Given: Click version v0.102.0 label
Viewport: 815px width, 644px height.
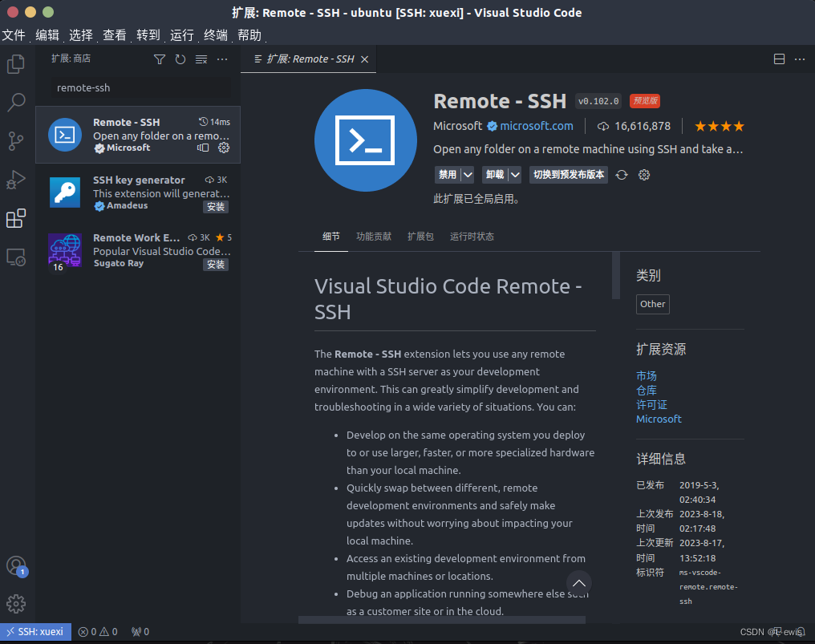Looking at the screenshot, I should click(x=598, y=101).
